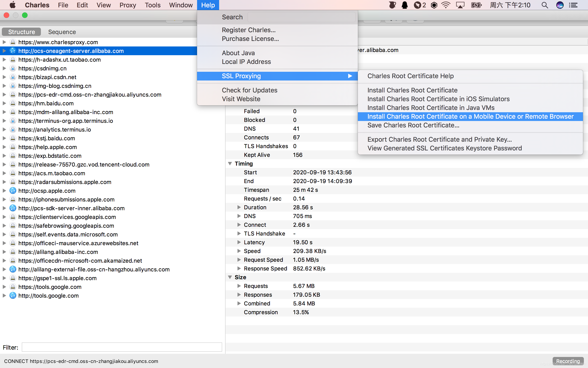Screen dimensions: 588x368
Task: Click the AirPlay display icon
Action: click(460, 5)
